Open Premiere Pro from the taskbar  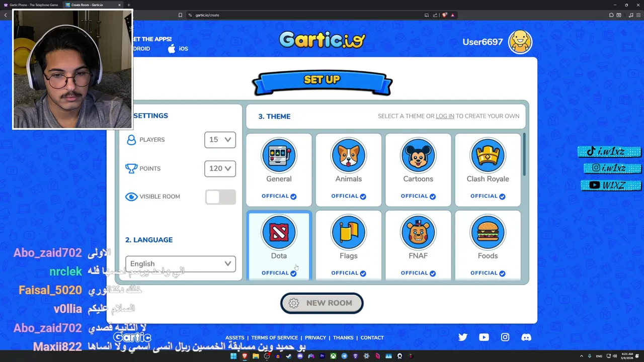(322, 356)
